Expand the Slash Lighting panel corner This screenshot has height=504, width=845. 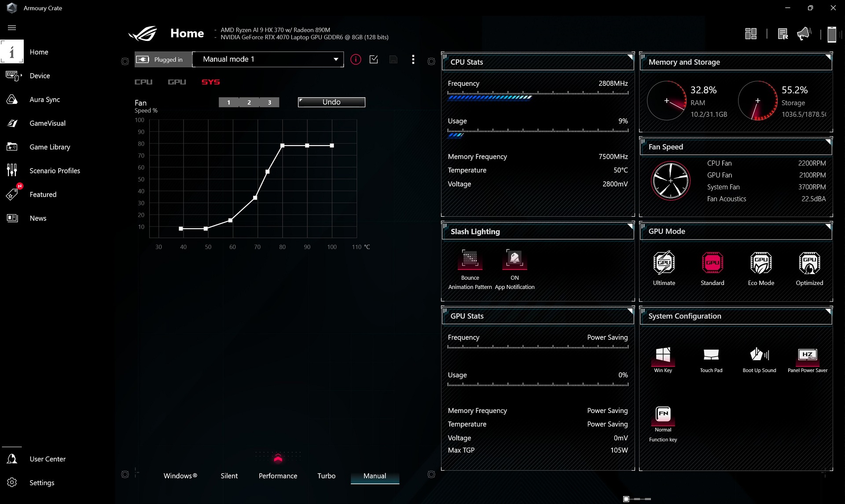coord(630,226)
